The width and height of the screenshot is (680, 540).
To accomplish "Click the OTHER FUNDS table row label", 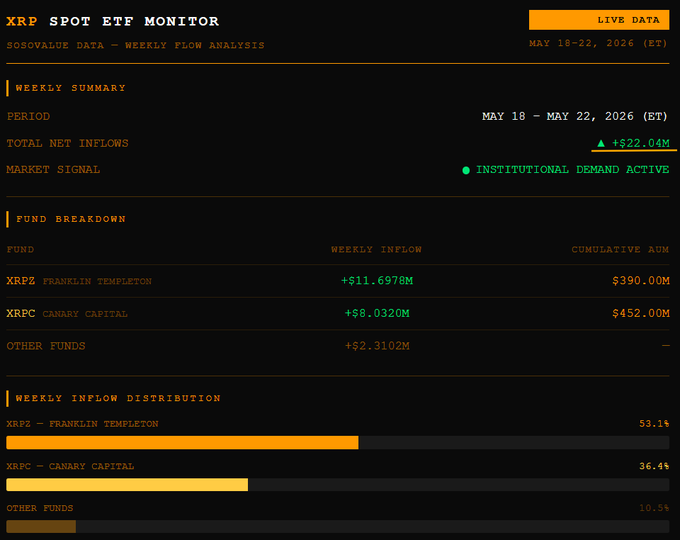I will pos(46,346).
